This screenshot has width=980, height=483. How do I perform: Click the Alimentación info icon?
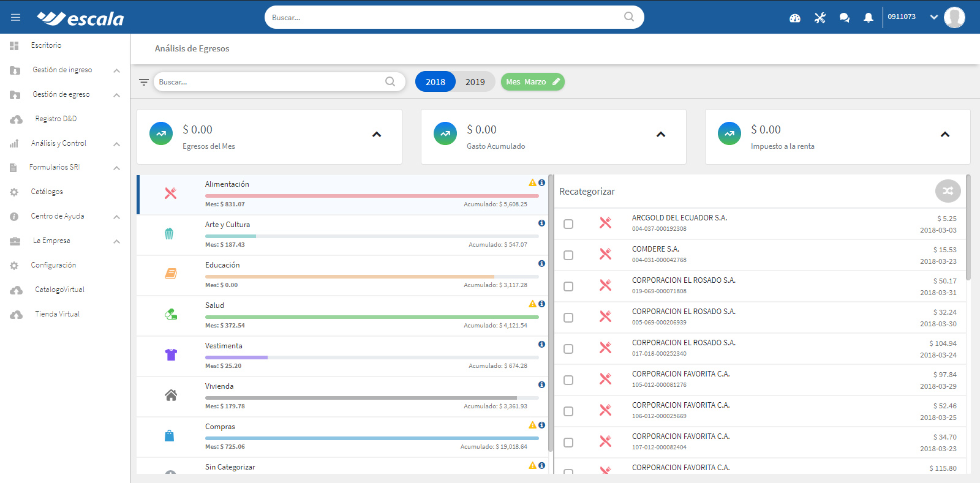click(x=541, y=182)
